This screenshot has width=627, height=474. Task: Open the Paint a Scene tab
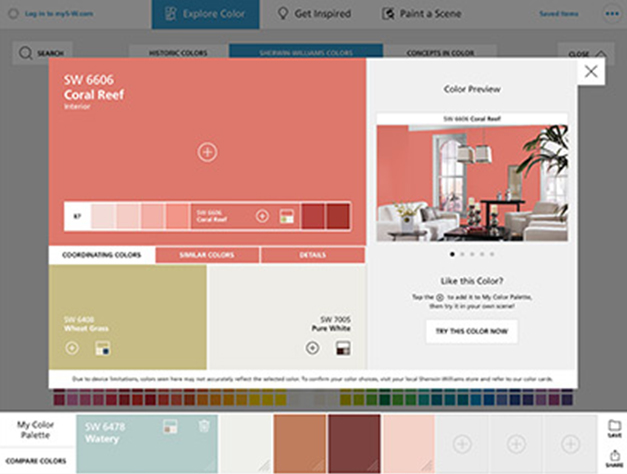(421, 14)
